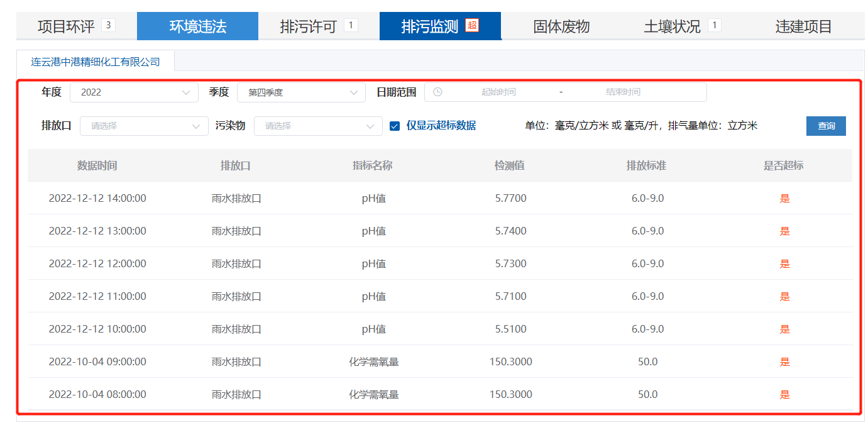Select the 排污监测 tab
Image resolution: width=868 pixels, height=425 pixels.
(x=440, y=26)
